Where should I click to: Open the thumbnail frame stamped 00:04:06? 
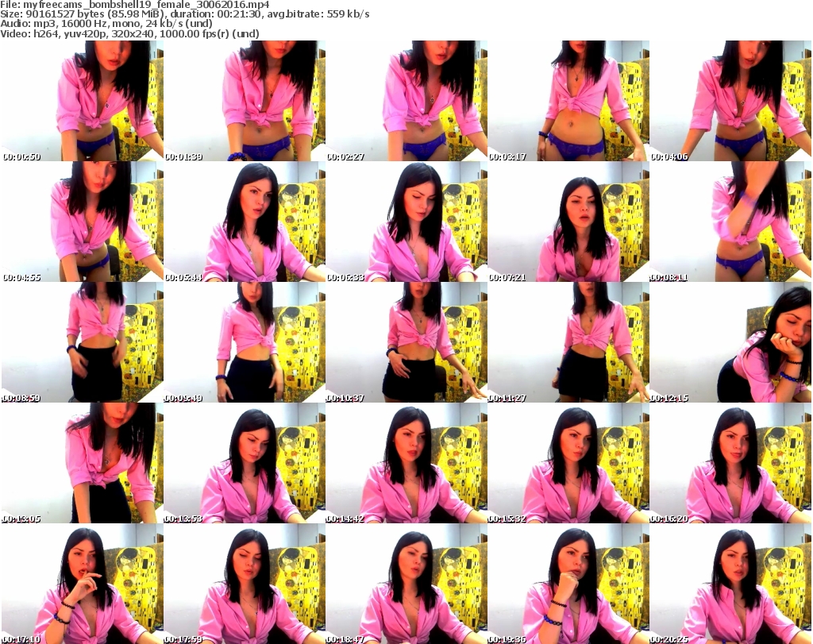point(730,101)
